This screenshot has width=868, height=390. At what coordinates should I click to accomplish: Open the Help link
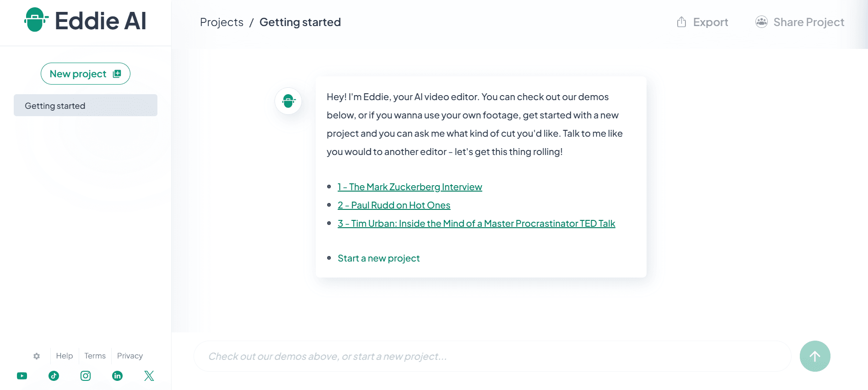64,356
